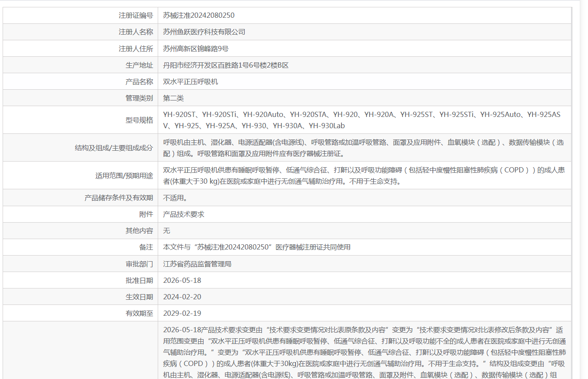
Task: Select 江苏省药品监督管理局 value
Action: (197, 264)
